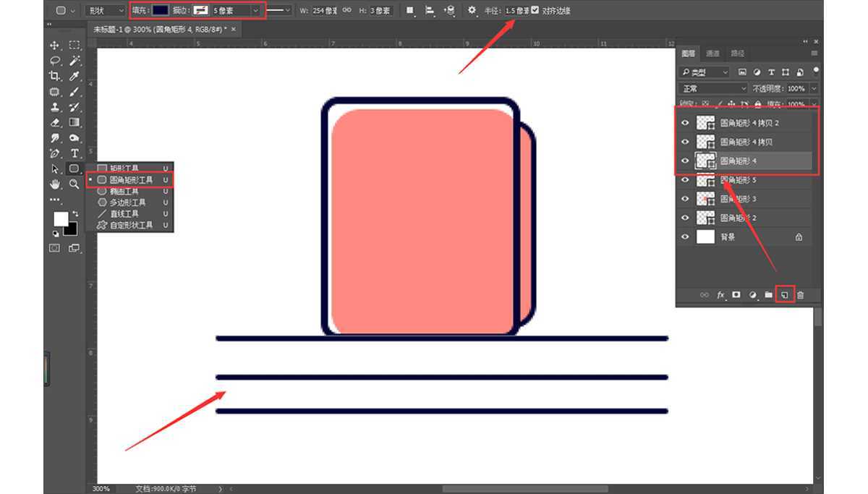Hide the 圆角矩形 4 拷贝 2 layer
868x494 pixels.
coord(685,123)
